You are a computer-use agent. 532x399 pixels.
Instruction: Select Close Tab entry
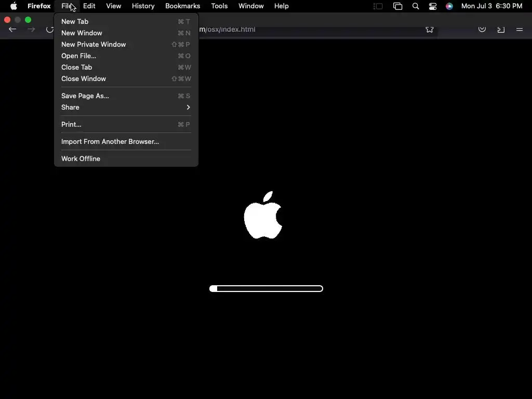126,67
